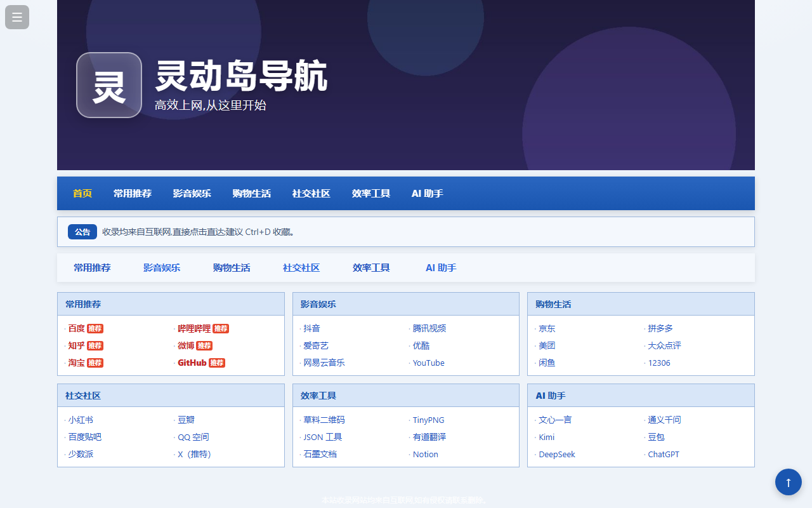Open the 百度贴吧 link
812x508 pixels.
[x=85, y=437]
